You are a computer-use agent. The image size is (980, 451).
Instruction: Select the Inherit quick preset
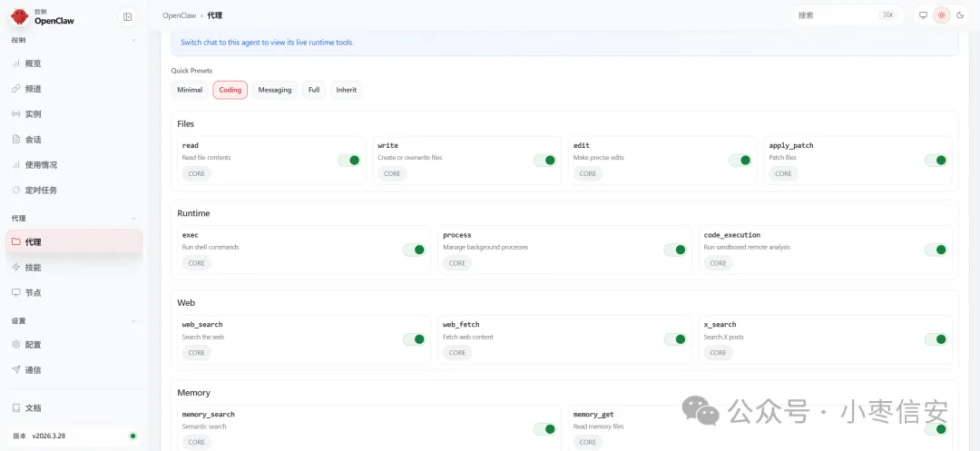pos(347,90)
